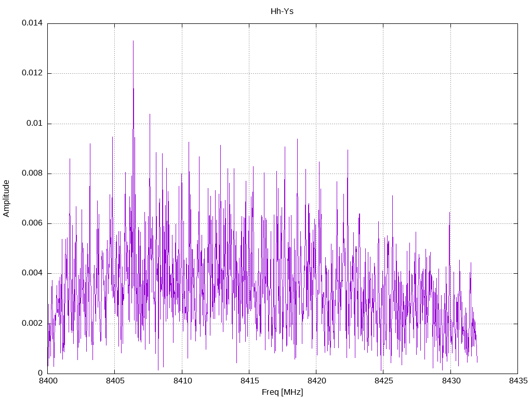This screenshot has height=399, width=532.
Task: Click the 8425 x-axis tick label
Action: [383, 381]
